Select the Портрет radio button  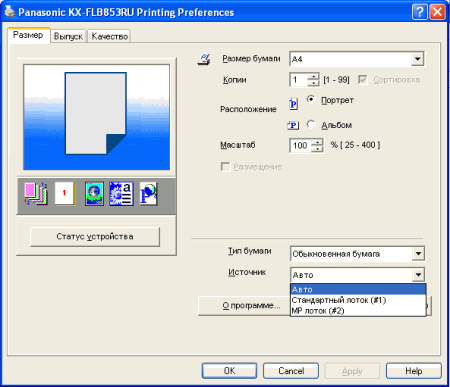[x=311, y=99]
